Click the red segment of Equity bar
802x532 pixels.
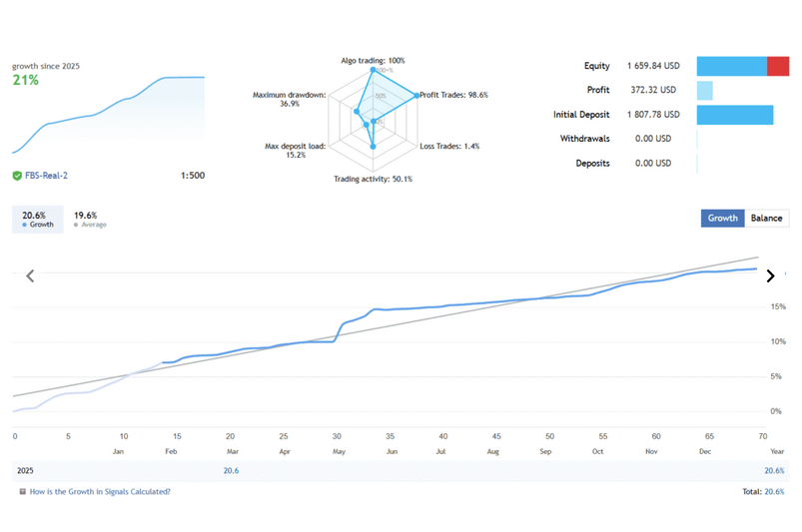coord(778,67)
